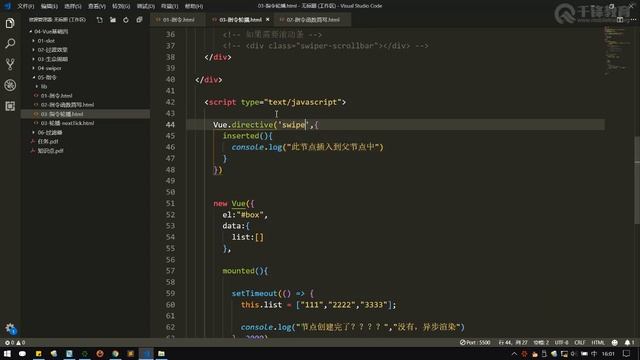Open the 选择(S) menu
Image resolution: width=640 pixels, height=360 pixels.
pos(73,6)
